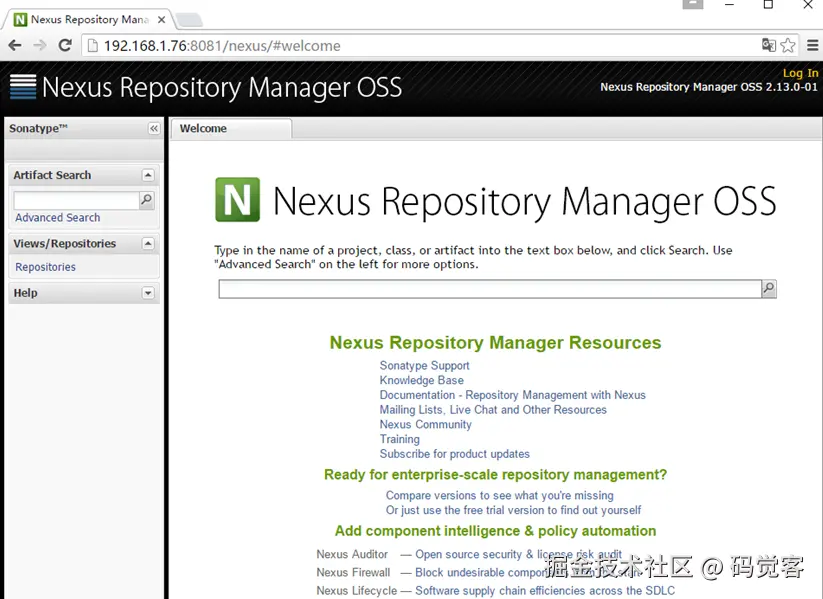
Task: Open the Training link
Action: pyautogui.click(x=400, y=439)
